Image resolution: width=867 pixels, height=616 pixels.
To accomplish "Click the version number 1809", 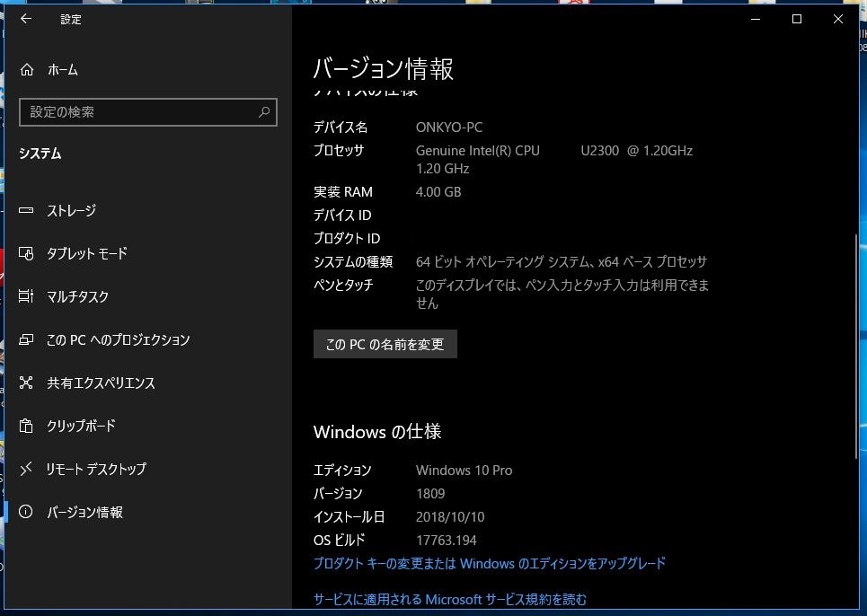I will 430,494.
